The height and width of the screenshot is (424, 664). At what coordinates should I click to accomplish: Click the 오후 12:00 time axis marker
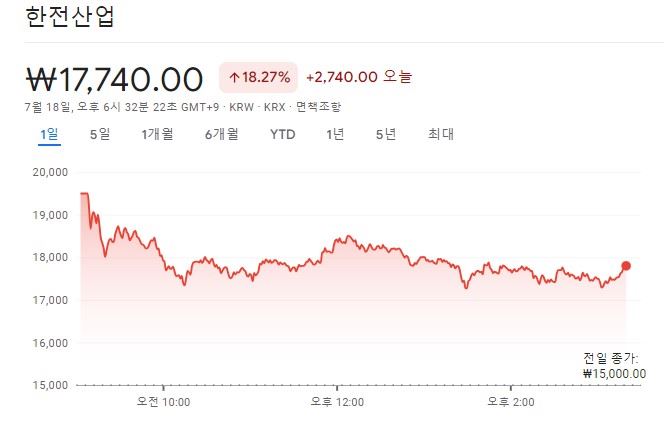click(x=337, y=402)
